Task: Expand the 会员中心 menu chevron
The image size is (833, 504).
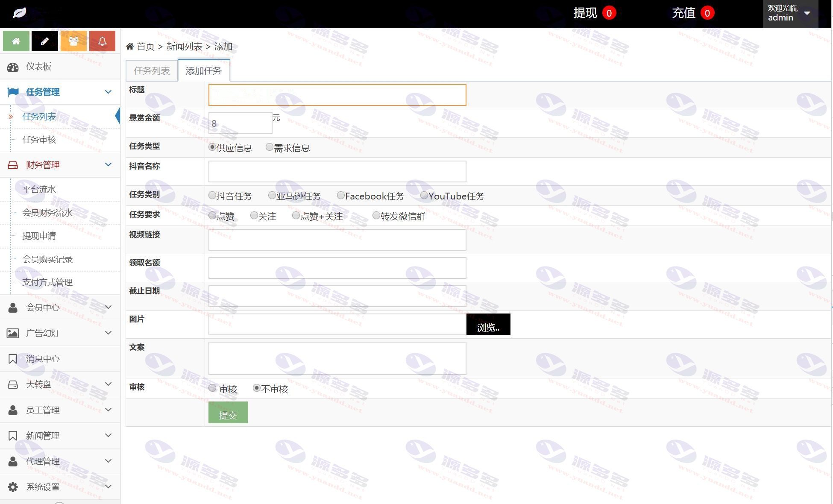Action: 109,307
